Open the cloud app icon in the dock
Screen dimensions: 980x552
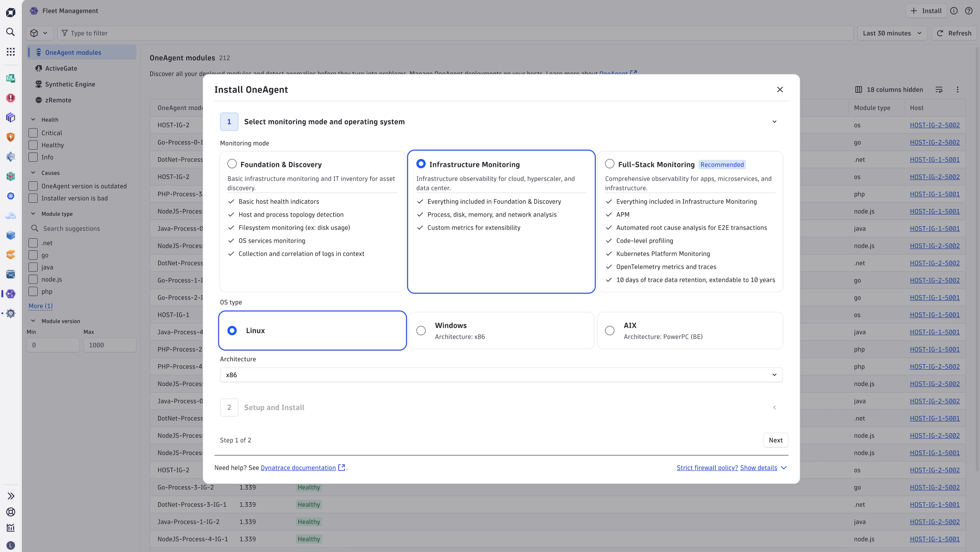tap(11, 215)
